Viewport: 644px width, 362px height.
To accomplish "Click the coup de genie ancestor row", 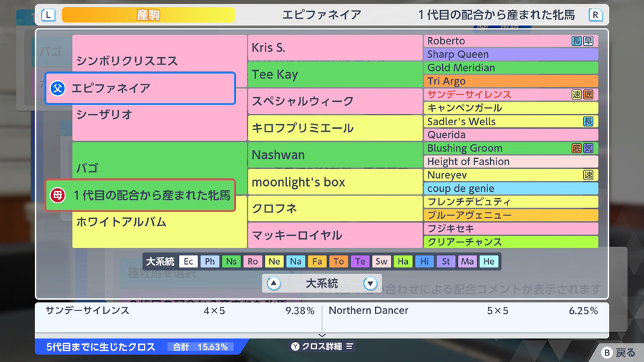I will [x=511, y=188].
